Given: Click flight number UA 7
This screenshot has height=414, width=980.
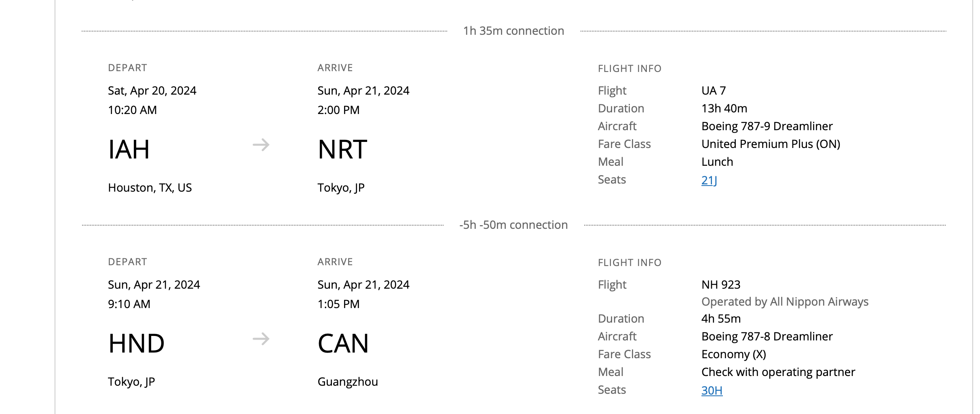Looking at the screenshot, I should [714, 91].
